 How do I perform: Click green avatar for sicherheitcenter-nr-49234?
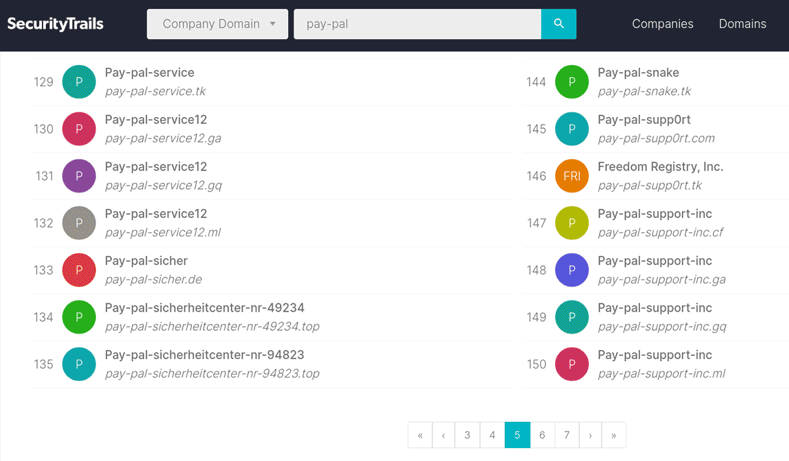point(79,317)
